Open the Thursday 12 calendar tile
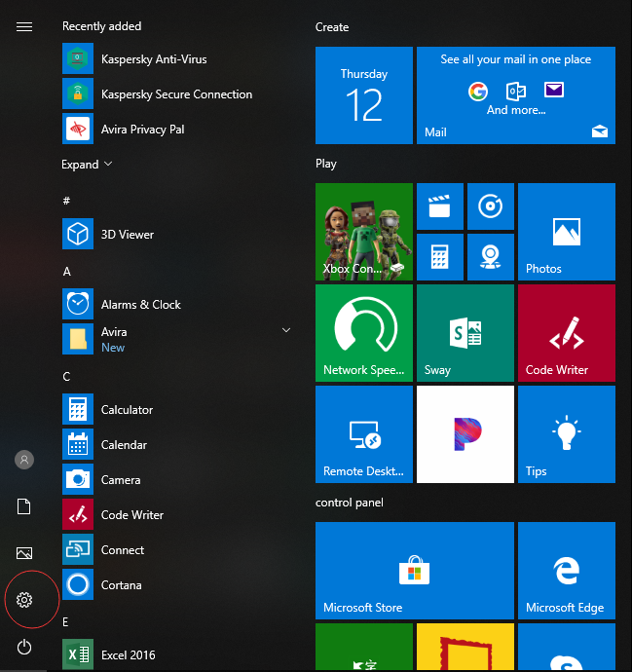The image size is (632, 672). click(x=364, y=95)
